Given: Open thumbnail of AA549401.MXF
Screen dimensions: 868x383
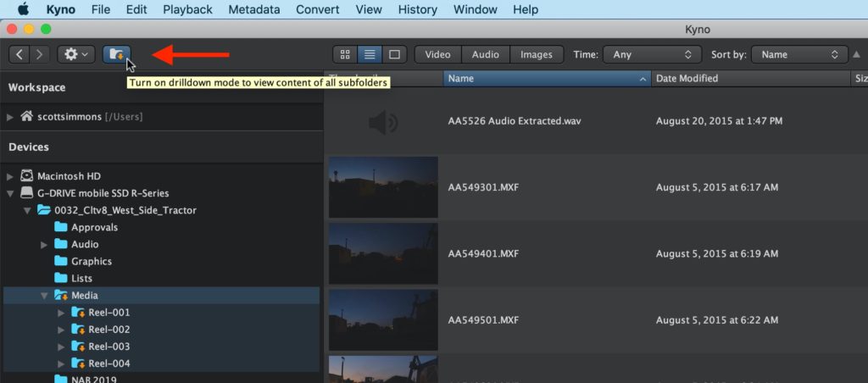Looking at the screenshot, I should [383, 253].
